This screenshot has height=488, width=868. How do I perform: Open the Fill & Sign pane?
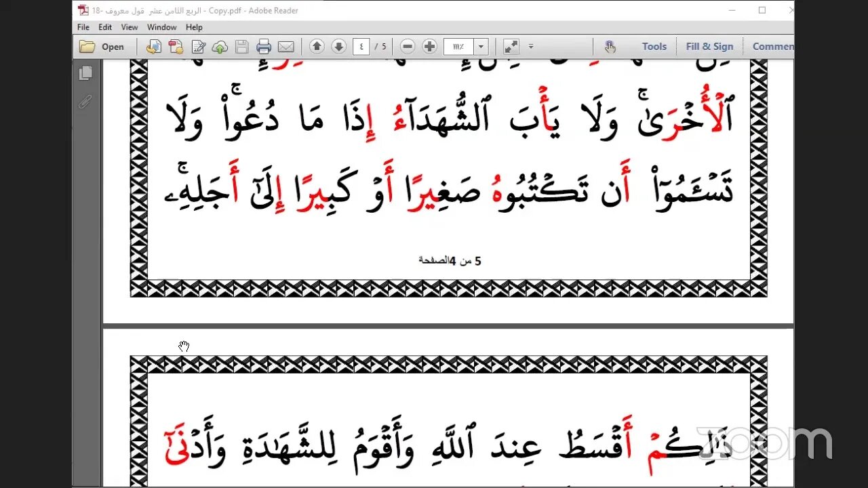[x=709, y=47]
